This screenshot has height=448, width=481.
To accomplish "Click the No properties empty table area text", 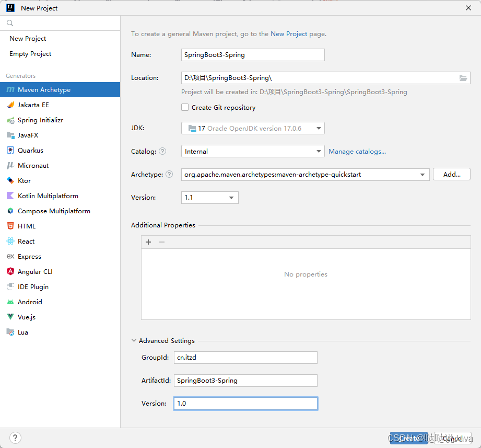I will click(306, 274).
